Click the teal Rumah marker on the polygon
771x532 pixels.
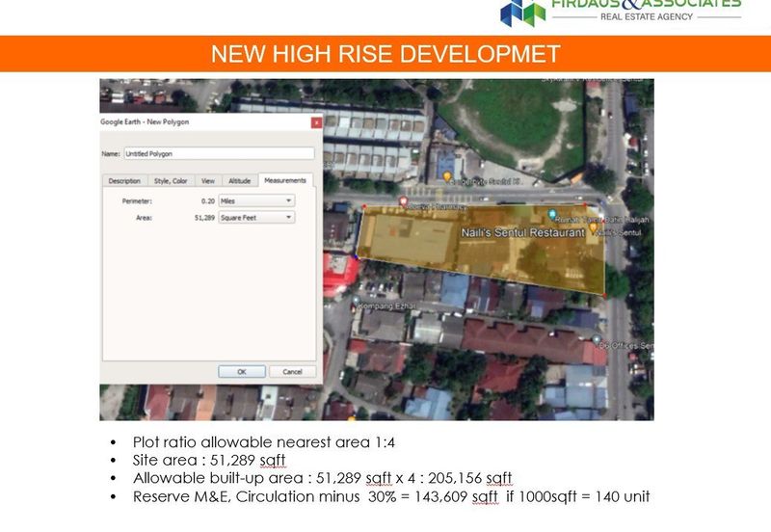point(551,214)
